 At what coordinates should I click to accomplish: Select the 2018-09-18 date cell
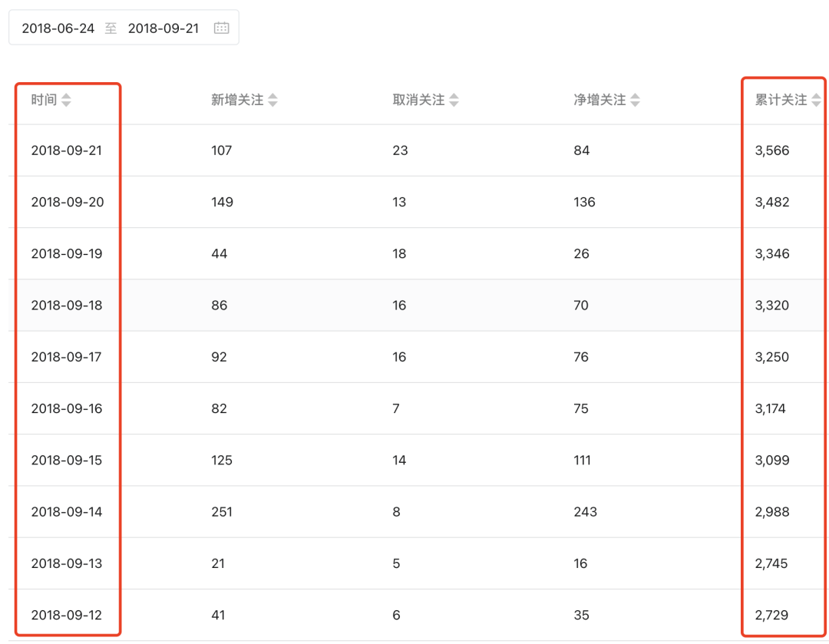[67, 305]
